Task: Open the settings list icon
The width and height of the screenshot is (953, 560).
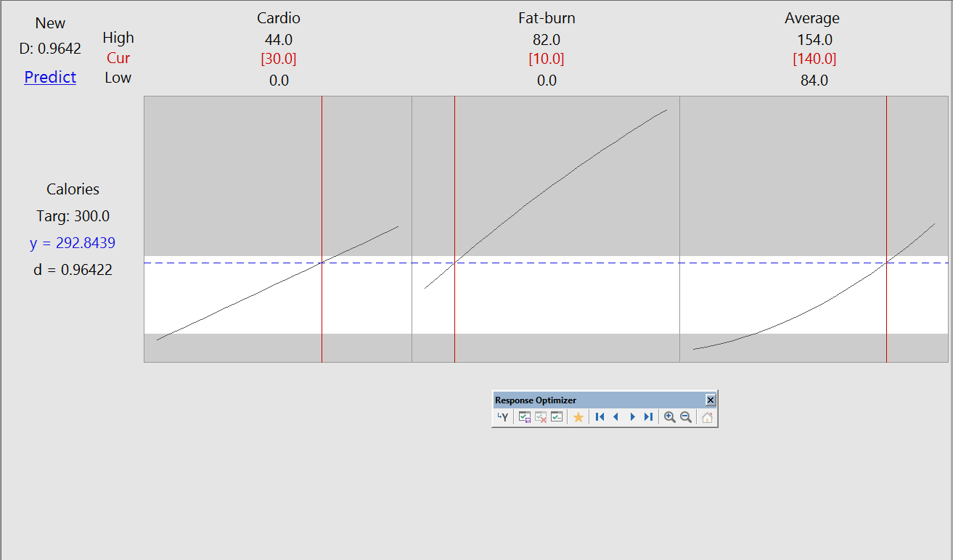Action: 557,417
